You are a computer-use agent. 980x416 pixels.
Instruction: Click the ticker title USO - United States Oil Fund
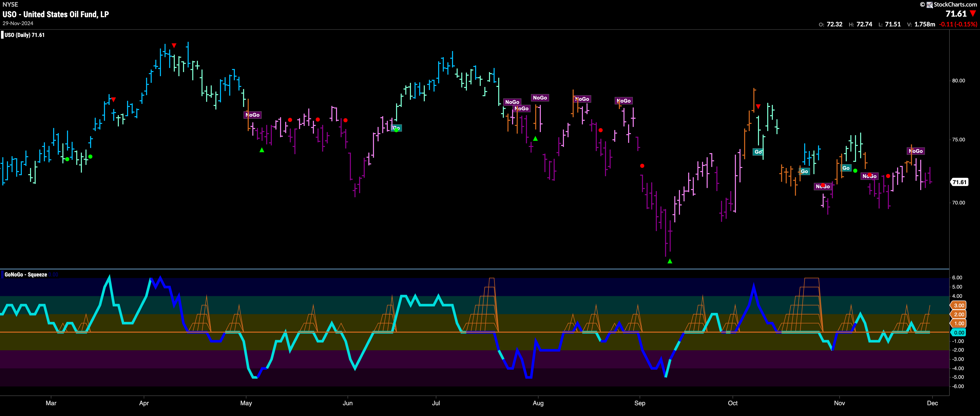click(55, 14)
